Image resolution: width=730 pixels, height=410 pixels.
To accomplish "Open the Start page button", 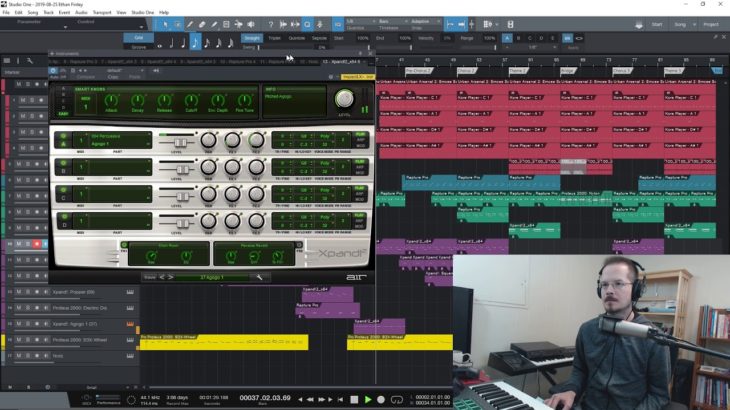I will click(x=657, y=25).
